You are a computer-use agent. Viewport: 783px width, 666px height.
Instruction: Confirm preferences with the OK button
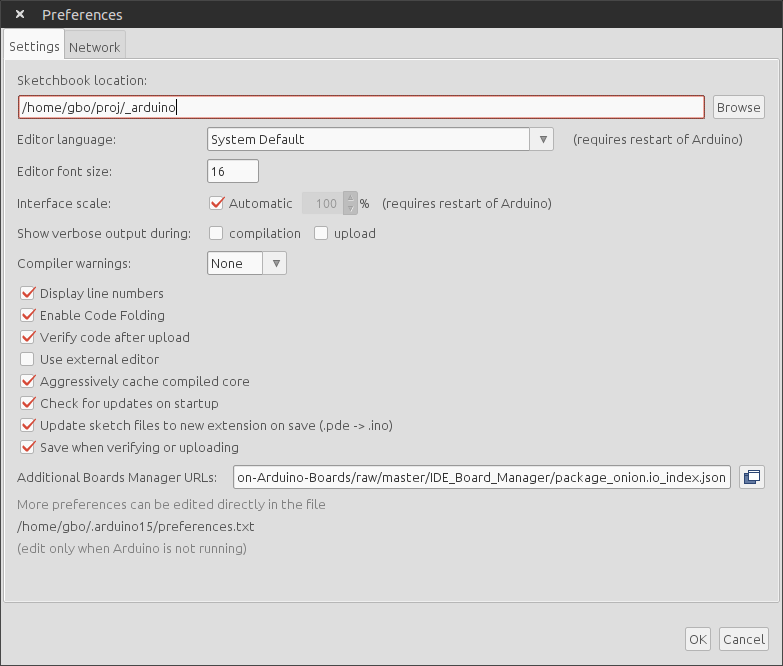click(x=698, y=639)
